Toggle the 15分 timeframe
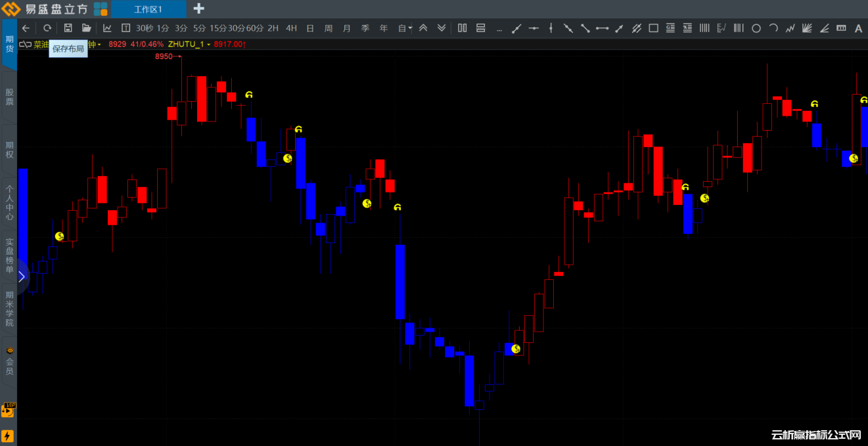868x446 pixels. pos(217,28)
